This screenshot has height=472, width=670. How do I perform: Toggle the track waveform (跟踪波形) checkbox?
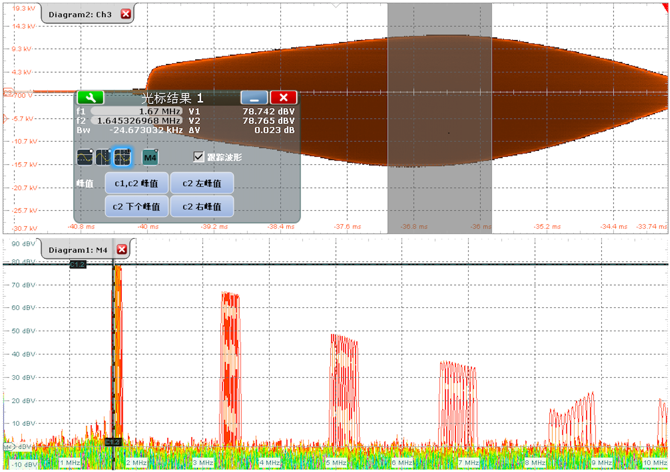tap(198, 157)
